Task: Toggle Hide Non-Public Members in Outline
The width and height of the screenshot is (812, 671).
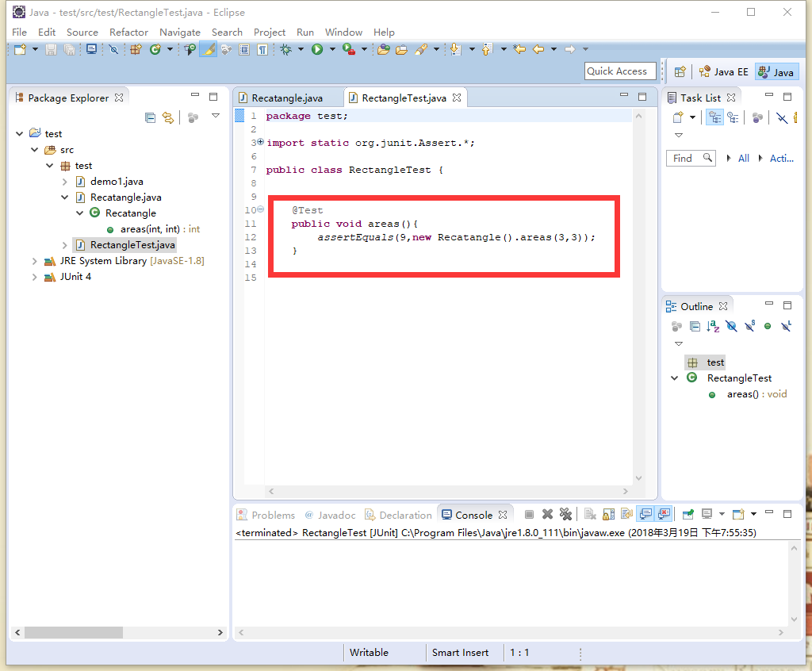Action: point(768,327)
